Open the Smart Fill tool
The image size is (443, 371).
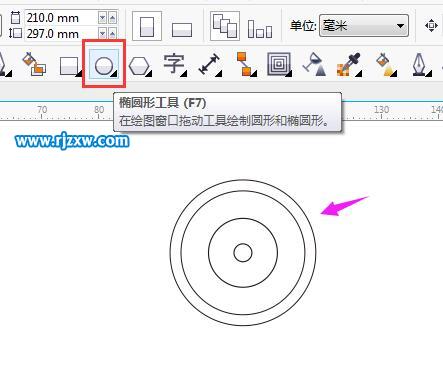(x=33, y=64)
